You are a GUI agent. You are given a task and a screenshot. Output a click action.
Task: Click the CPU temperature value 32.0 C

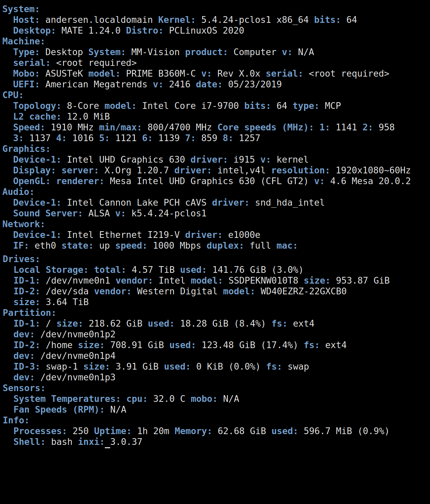(169, 399)
